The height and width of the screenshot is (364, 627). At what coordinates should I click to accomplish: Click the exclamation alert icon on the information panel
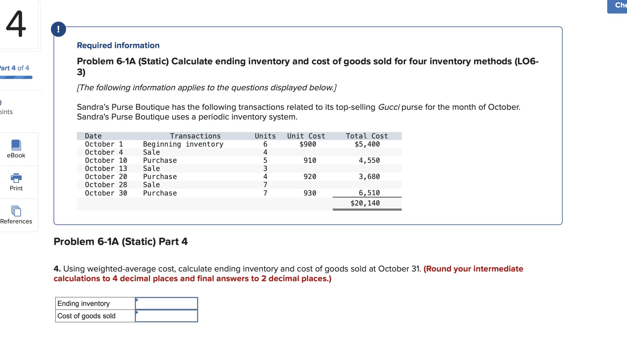[59, 29]
